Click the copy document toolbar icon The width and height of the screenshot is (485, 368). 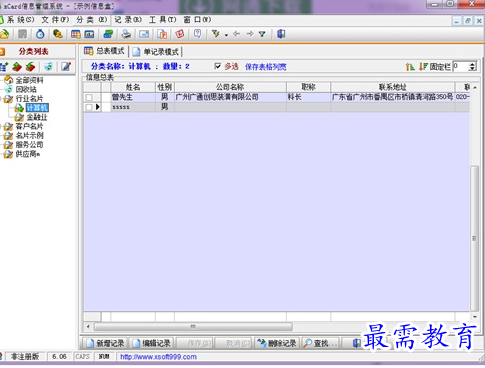pos(162,34)
